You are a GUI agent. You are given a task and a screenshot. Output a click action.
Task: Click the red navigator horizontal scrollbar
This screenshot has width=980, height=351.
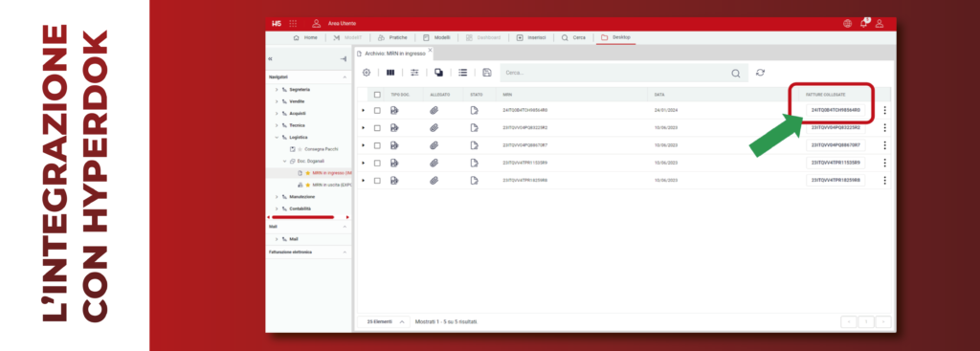coord(302,217)
